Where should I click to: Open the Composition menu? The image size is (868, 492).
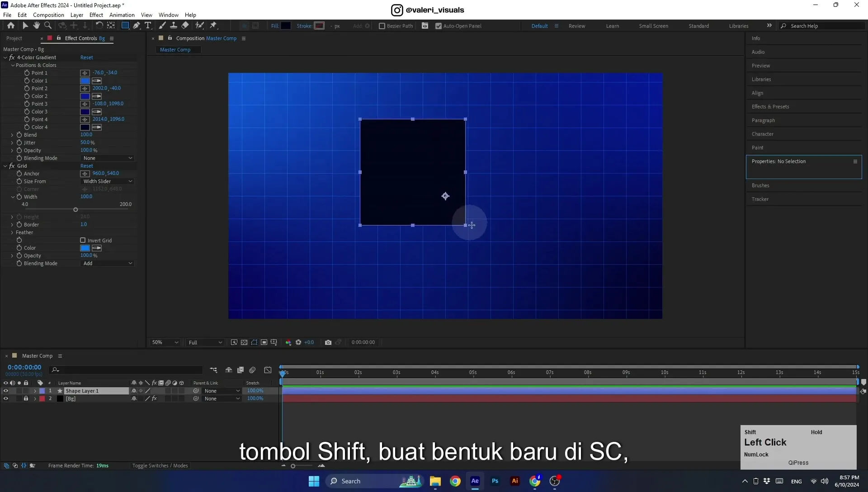point(48,15)
